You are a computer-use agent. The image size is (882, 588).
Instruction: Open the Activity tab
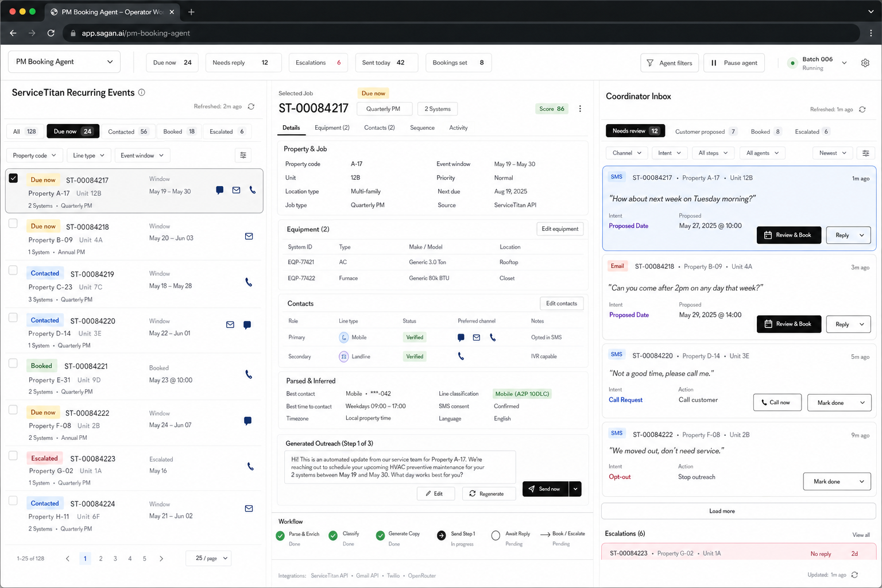458,128
